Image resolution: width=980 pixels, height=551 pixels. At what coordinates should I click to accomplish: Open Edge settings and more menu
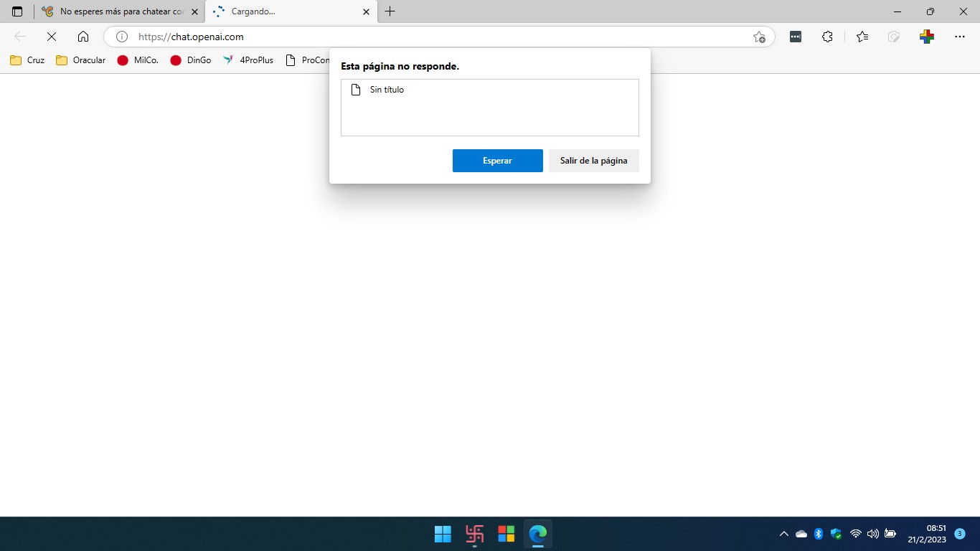[959, 37]
